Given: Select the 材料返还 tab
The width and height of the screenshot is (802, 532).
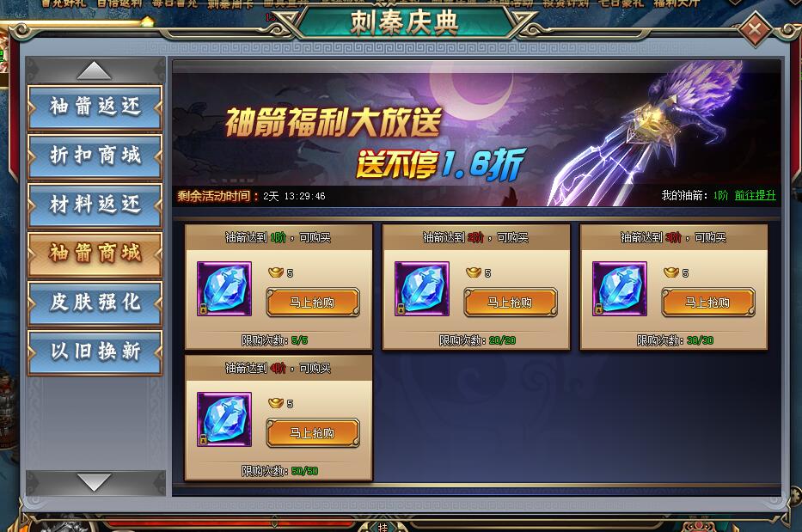Looking at the screenshot, I should [x=95, y=205].
